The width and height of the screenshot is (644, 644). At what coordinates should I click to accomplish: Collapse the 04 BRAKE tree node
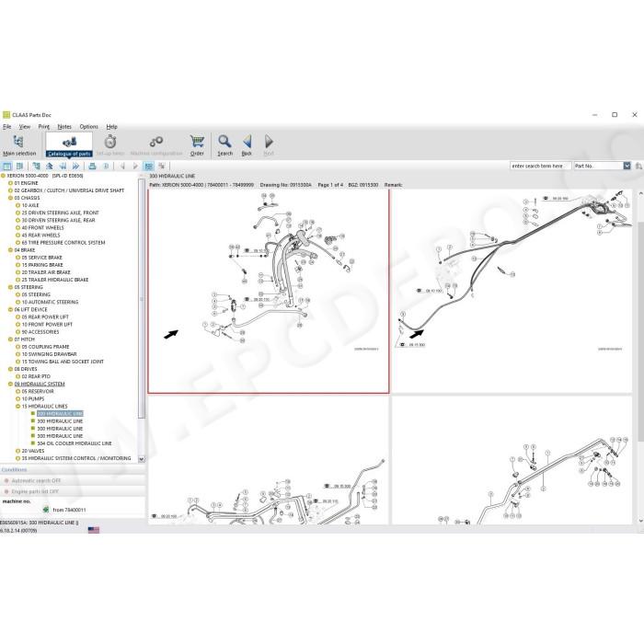click(x=11, y=250)
